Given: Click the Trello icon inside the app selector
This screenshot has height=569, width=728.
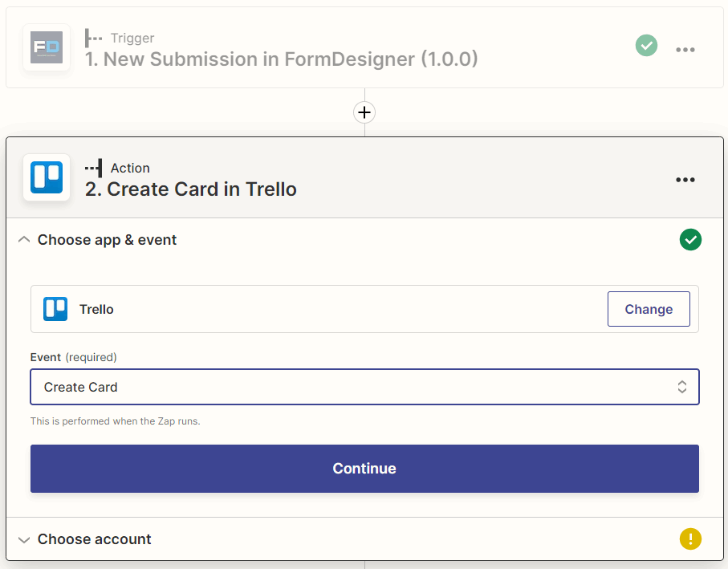Looking at the screenshot, I should [55, 309].
